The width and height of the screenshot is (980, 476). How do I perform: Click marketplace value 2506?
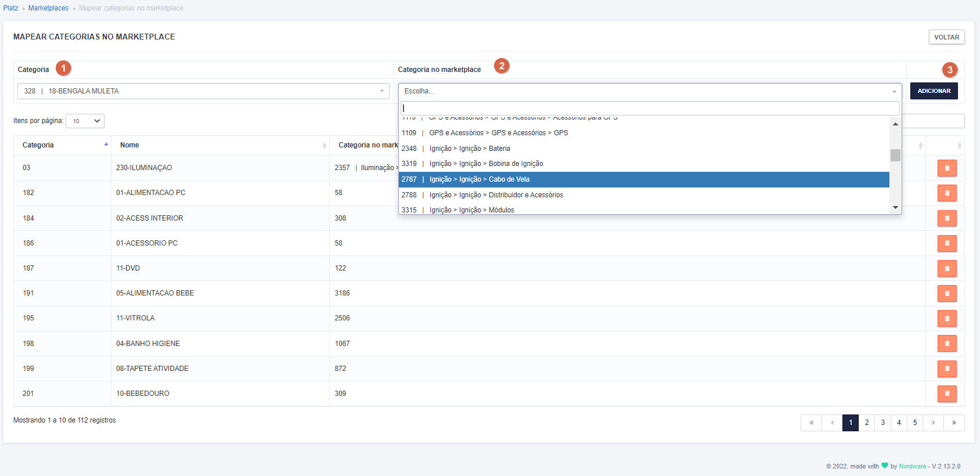point(343,318)
